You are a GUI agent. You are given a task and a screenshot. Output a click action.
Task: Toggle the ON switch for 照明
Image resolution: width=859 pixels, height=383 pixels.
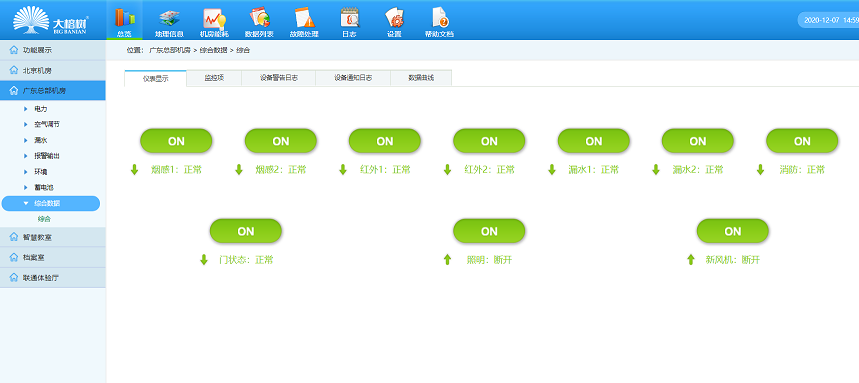click(489, 231)
